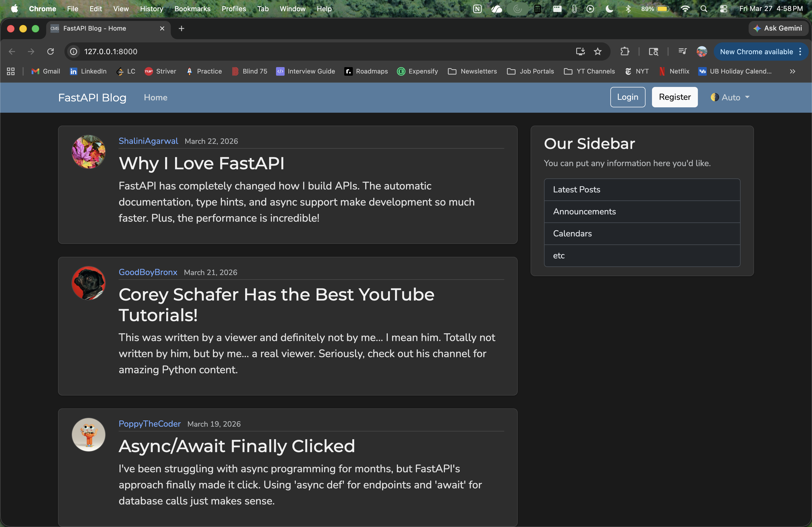Click the install app icon in address bar
This screenshot has width=812, height=527.
click(580, 52)
